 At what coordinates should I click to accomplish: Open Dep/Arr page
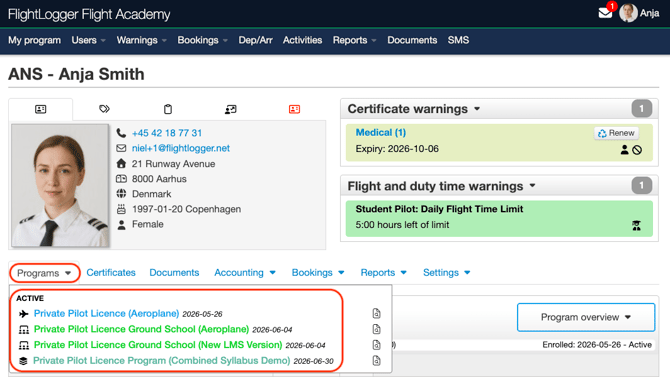pyautogui.click(x=256, y=40)
